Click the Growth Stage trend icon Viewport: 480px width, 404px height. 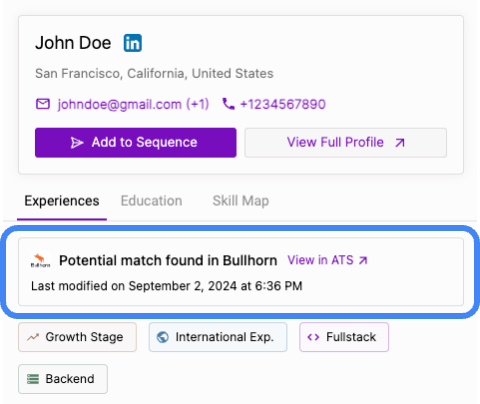coord(33,337)
